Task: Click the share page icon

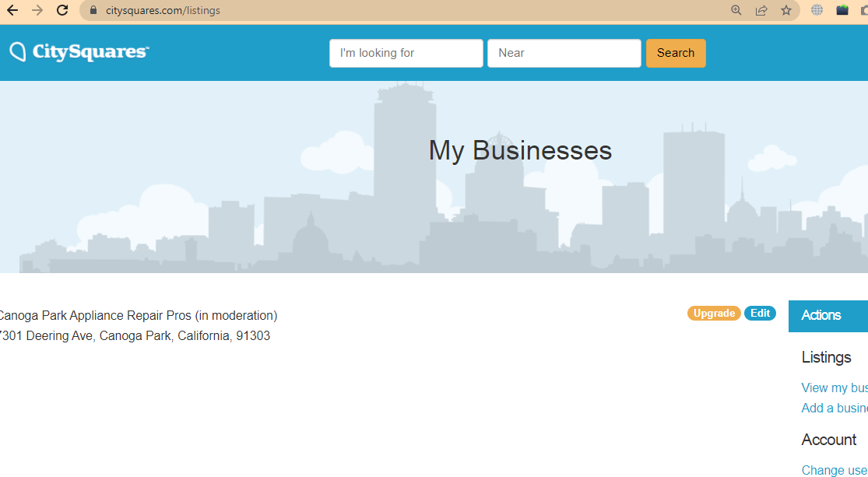Action: 761,10
